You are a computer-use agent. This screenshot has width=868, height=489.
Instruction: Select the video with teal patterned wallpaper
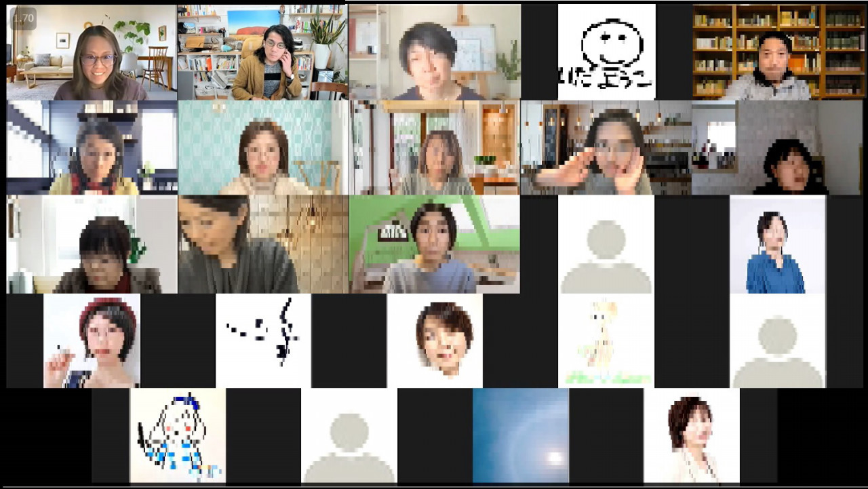262,148
